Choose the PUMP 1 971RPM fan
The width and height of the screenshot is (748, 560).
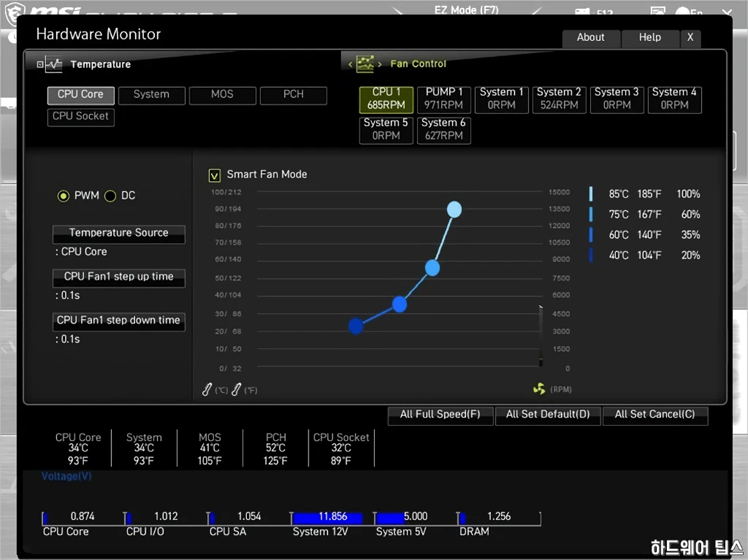443,99
